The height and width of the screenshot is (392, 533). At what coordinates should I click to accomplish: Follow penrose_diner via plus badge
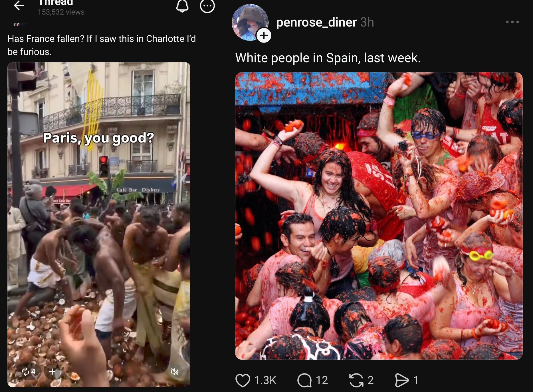click(x=264, y=35)
